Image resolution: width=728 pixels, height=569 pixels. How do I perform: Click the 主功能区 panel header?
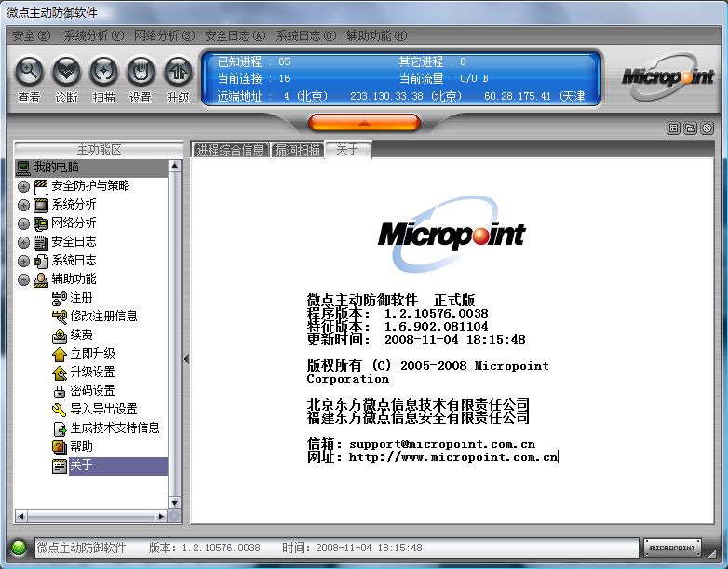tap(99, 150)
